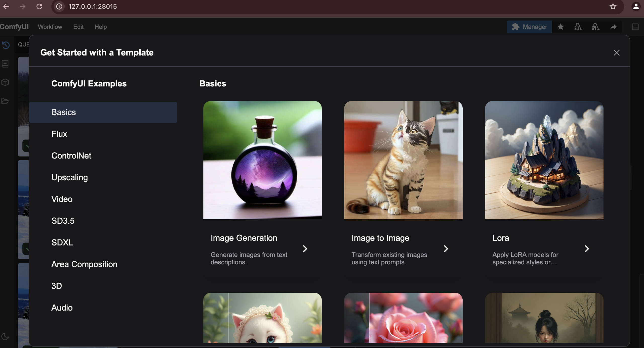Viewport: 644px width, 348px height.
Task: Click the chevron next to Lora
Action: pos(587,249)
